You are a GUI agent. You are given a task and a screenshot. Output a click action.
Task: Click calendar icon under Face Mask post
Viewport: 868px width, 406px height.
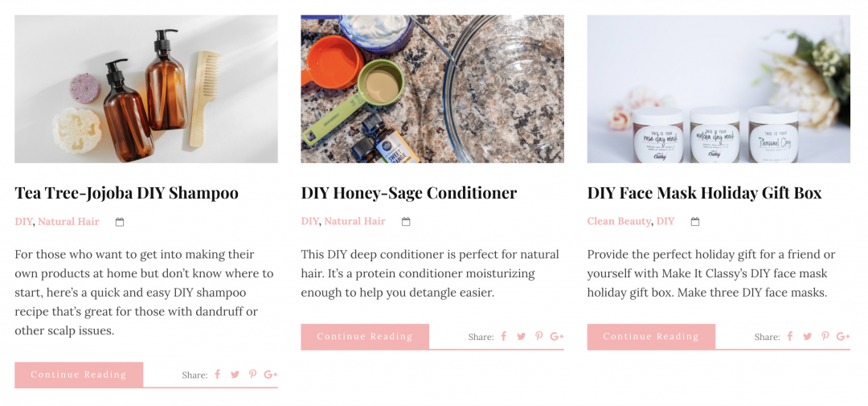pos(695,222)
